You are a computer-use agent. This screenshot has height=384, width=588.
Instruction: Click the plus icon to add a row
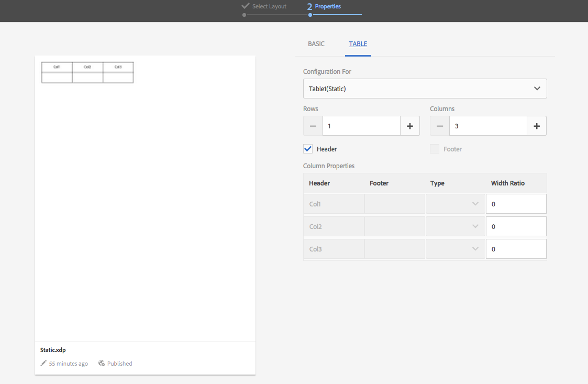(x=410, y=126)
